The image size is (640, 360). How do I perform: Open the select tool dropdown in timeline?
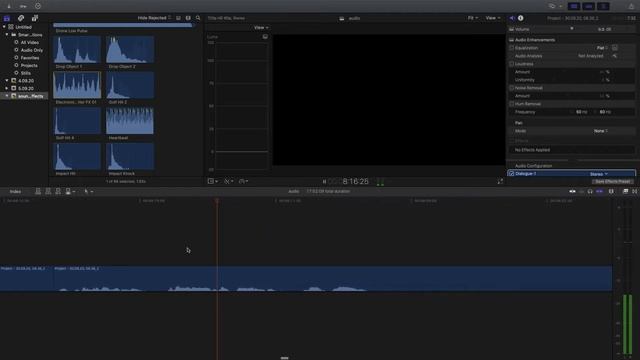[89, 191]
